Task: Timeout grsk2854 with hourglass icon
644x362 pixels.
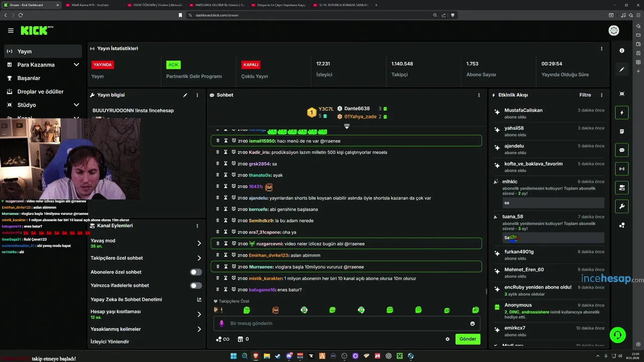Action: point(226,164)
